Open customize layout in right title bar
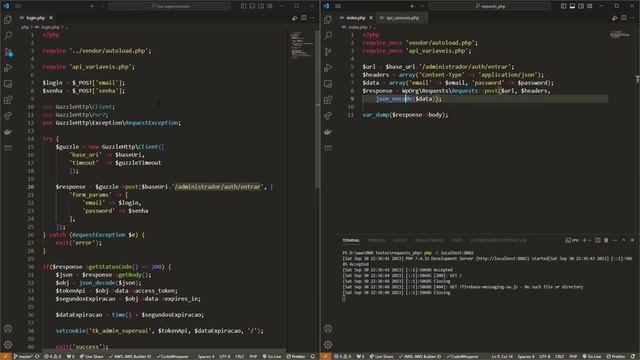Image resolution: width=640 pixels, height=360 pixels. (x=590, y=6)
